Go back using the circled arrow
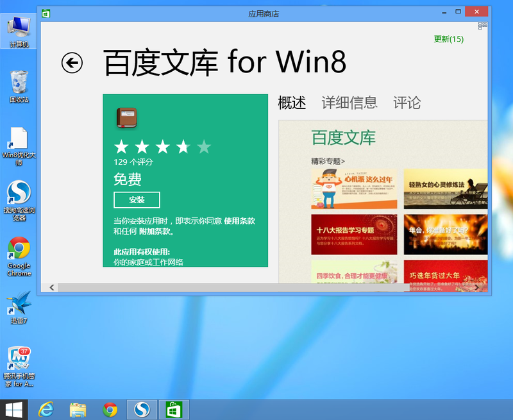Image resolution: width=513 pixels, height=420 pixels. [x=72, y=62]
